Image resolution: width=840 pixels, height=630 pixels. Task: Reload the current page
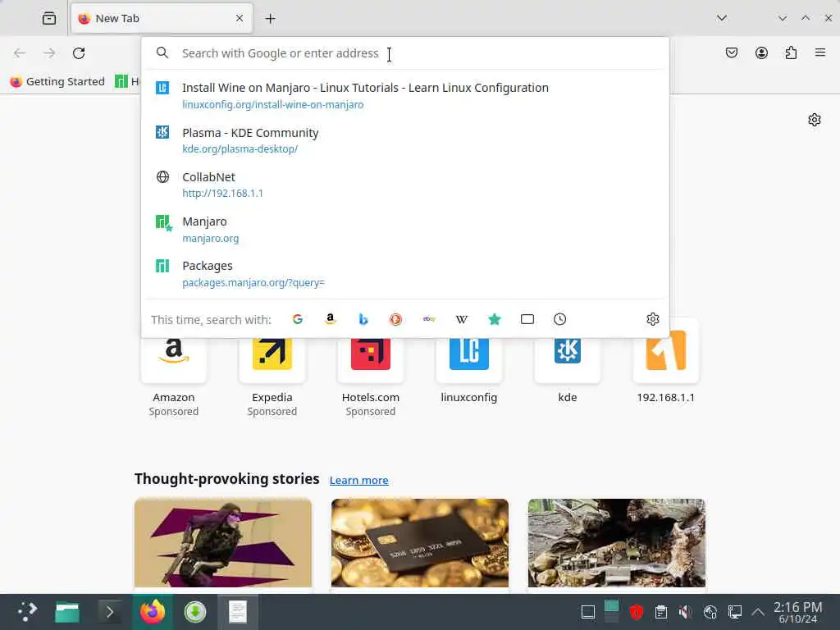click(x=79, y=53)
